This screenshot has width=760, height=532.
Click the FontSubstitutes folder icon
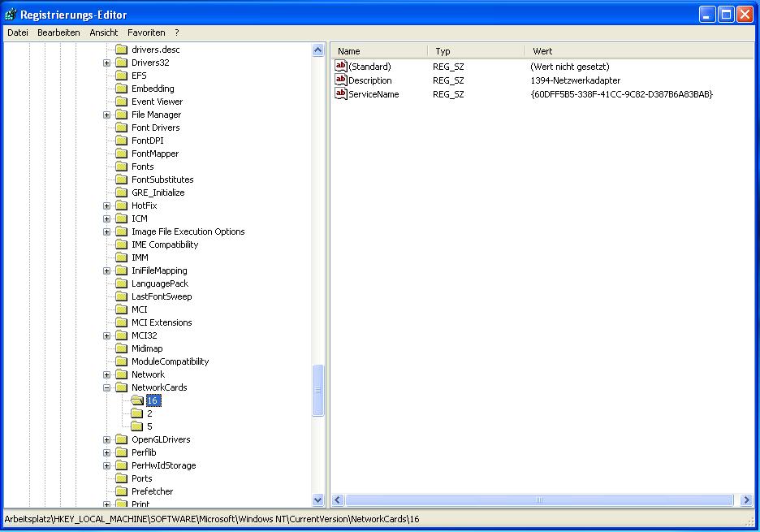(x=121, y=179)
